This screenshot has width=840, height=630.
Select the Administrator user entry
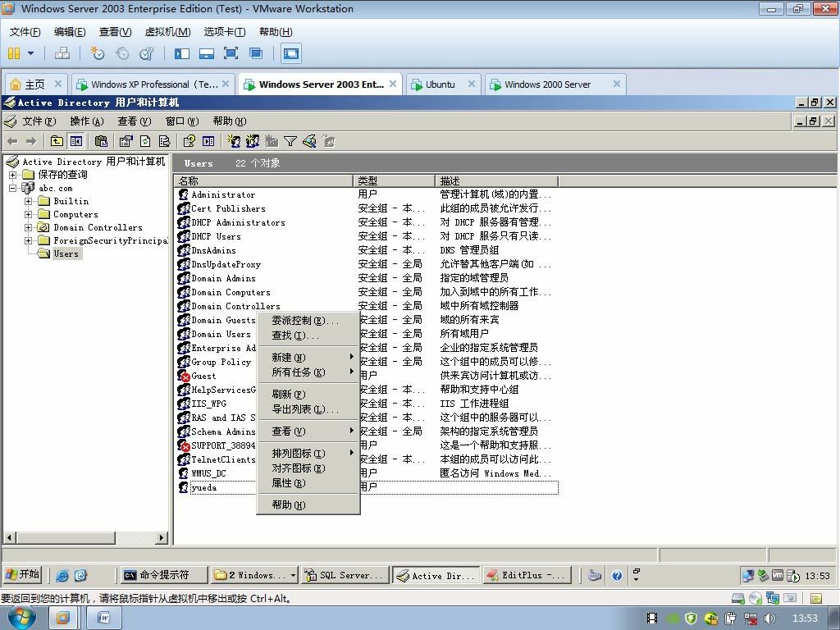223,195
